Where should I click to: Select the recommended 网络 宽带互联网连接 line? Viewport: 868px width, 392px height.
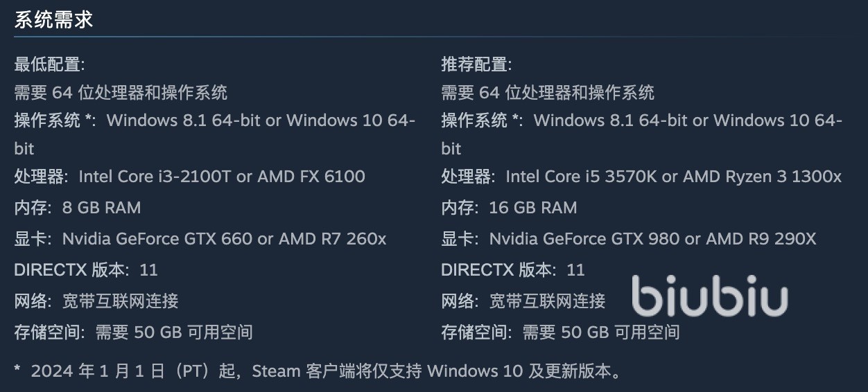(523, 301)
